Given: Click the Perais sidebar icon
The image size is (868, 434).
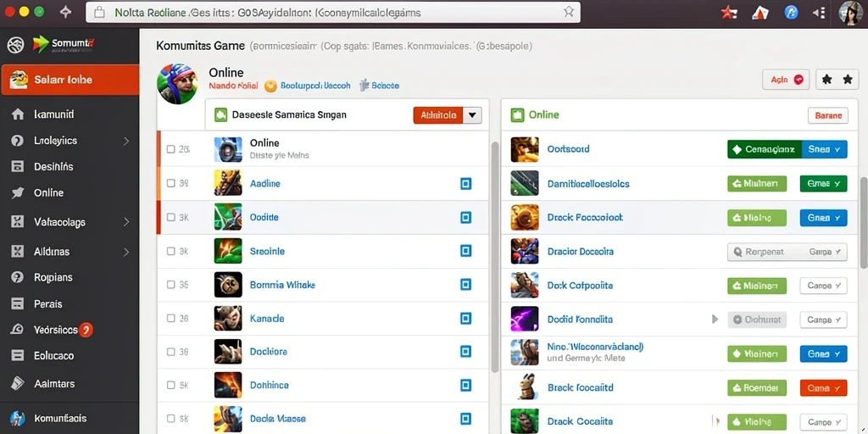Looking at the screenshot, I should click(x=18, y=304).
